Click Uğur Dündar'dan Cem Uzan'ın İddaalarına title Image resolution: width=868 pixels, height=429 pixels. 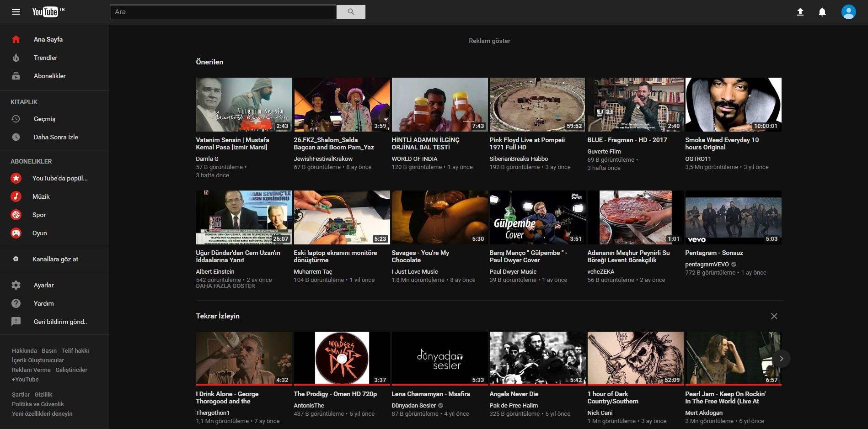[x=238, y=256]
